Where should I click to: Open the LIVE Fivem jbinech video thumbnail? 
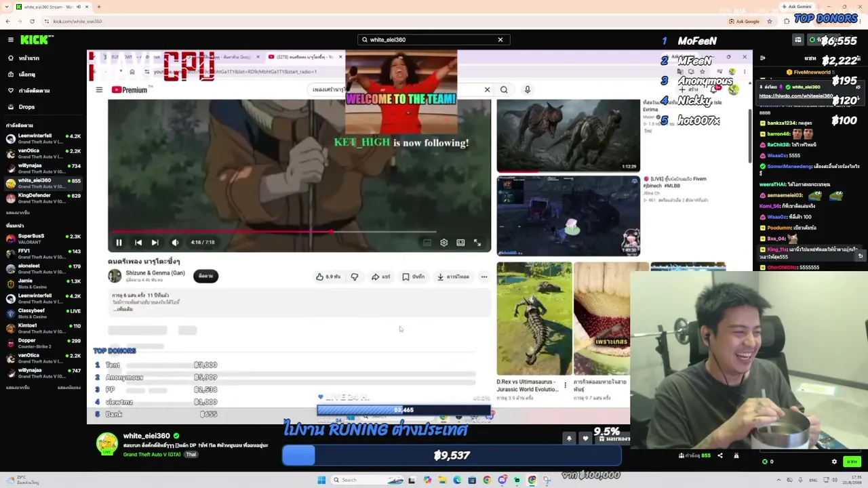(x=568, y=216)
